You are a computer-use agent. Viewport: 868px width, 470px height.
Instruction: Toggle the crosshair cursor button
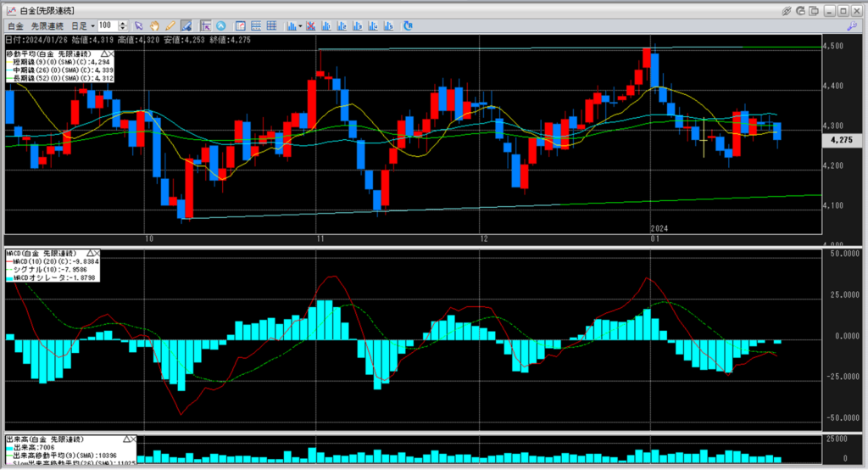[x=205, y=26]
